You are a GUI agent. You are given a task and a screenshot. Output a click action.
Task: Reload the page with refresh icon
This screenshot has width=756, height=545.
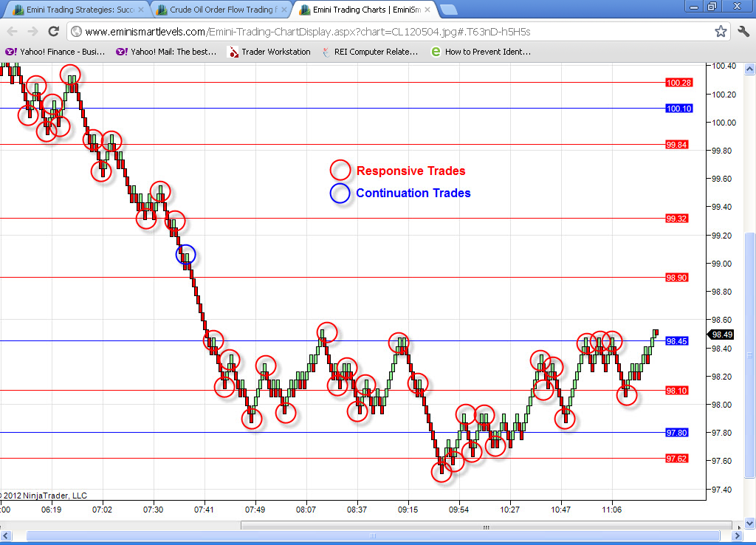(x=53, y=32)
